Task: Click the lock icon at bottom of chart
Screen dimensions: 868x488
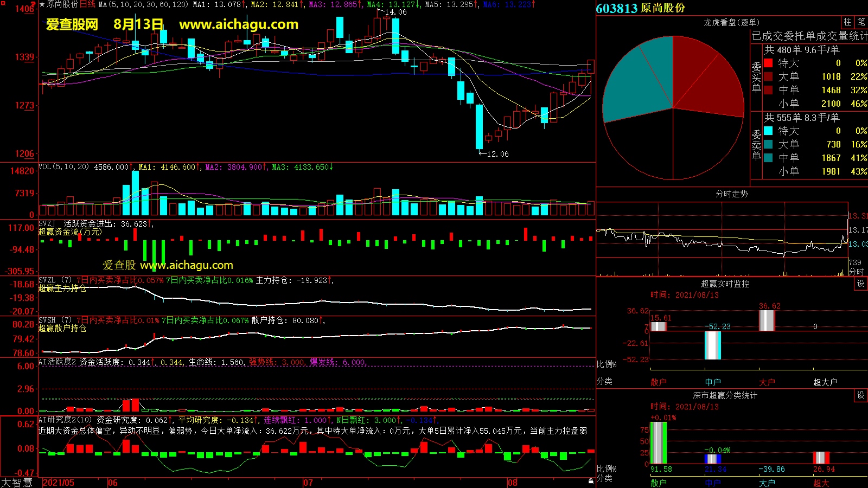Action: pyautogui.click(x=591, y=481)
